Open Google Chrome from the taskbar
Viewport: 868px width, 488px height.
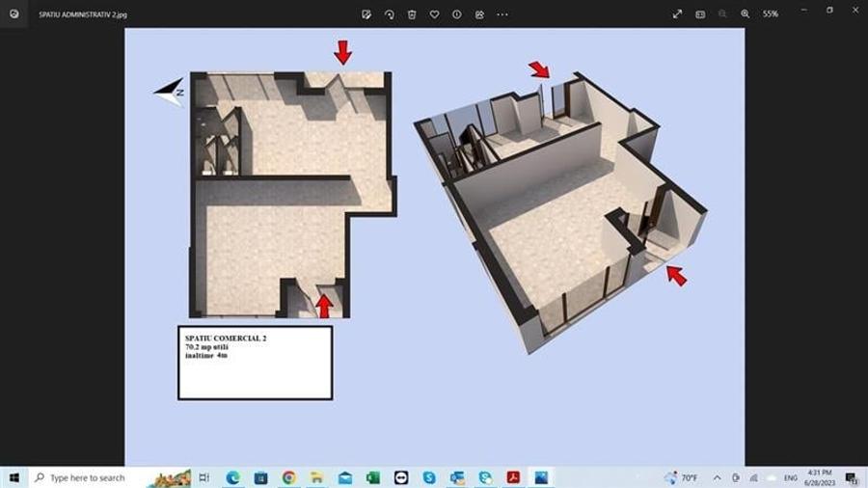[288, 477]
